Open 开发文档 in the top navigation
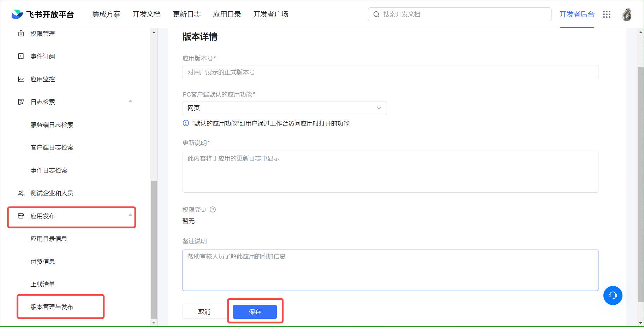This screenshot has width=644, height=327. pyautogui.click(x=147, y=14)
